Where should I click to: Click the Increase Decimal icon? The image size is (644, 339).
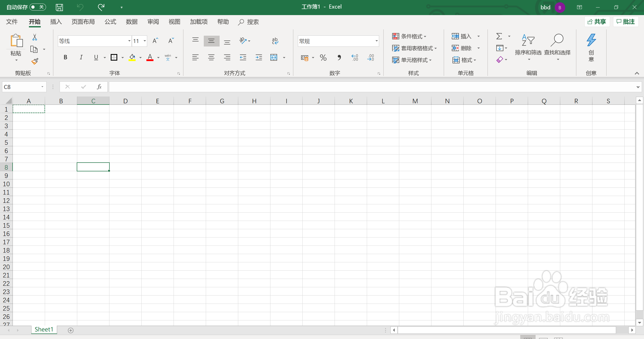pos(355,58)
